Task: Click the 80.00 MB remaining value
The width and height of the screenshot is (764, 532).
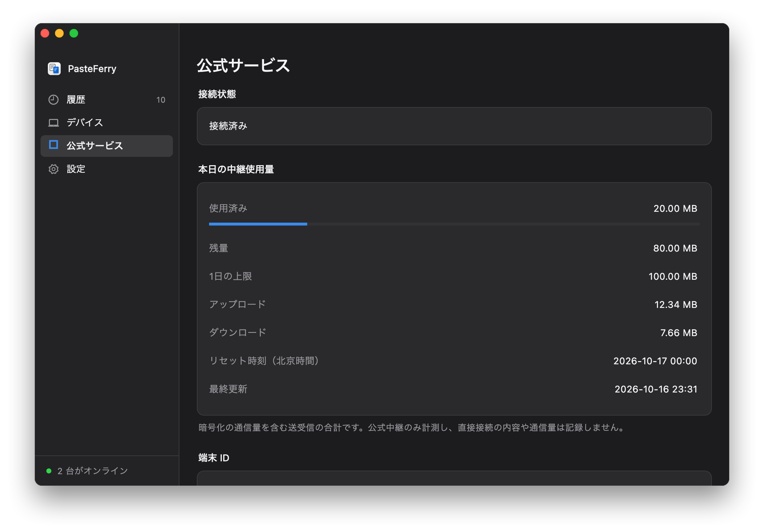Action: click(675, 248)
